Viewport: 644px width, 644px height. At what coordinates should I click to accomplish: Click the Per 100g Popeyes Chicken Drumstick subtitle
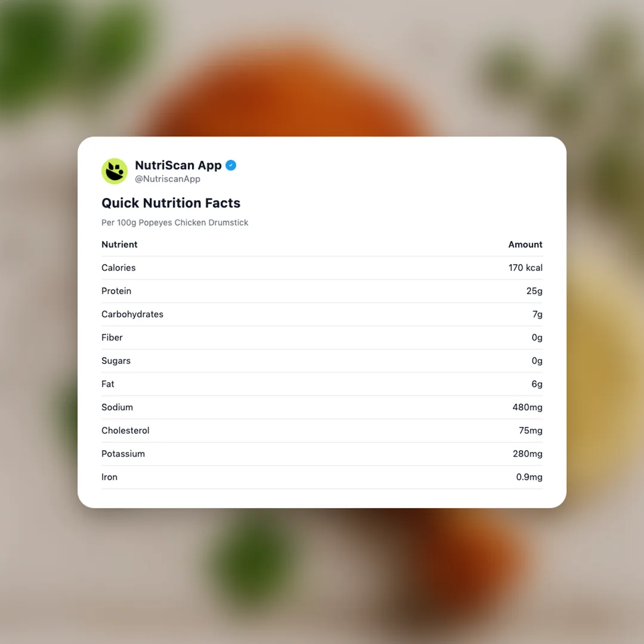tap(175, 222)
